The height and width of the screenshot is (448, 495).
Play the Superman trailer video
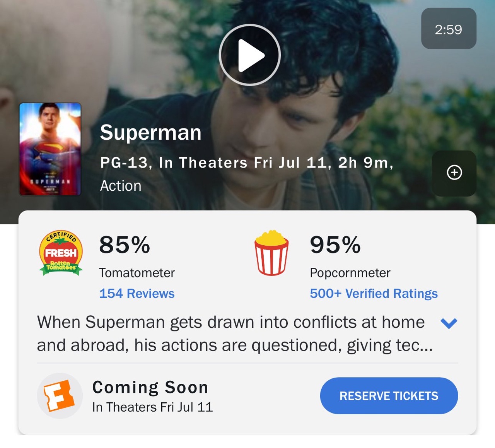[x=249, y=55]
